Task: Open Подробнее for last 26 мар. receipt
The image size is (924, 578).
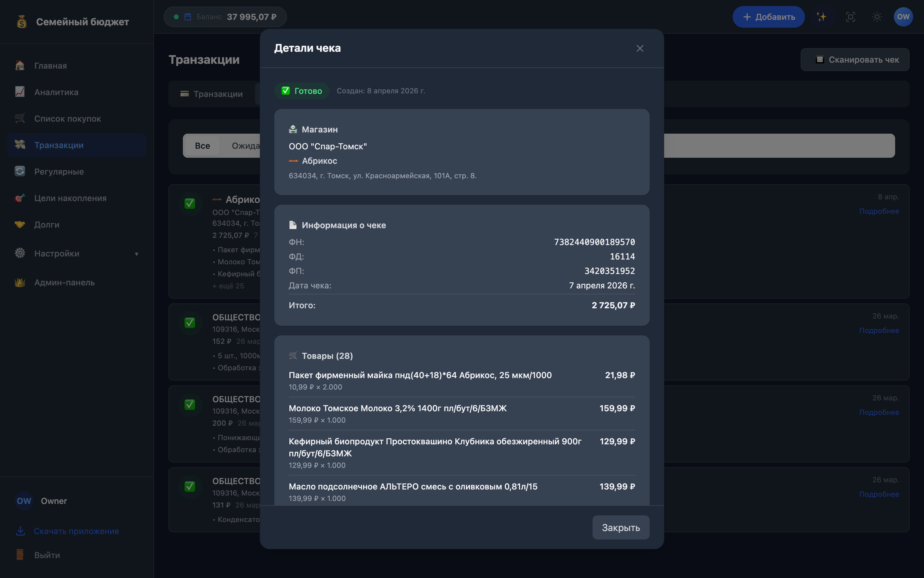Action: click(x=879, y=494)
